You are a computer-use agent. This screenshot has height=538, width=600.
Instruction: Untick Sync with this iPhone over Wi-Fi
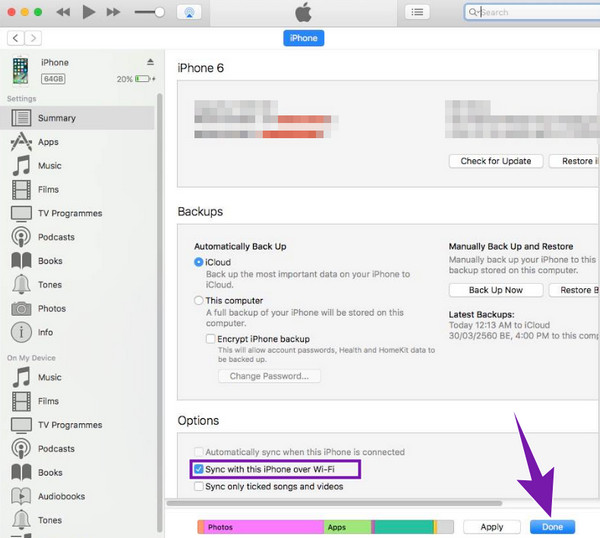pos(199,469)
